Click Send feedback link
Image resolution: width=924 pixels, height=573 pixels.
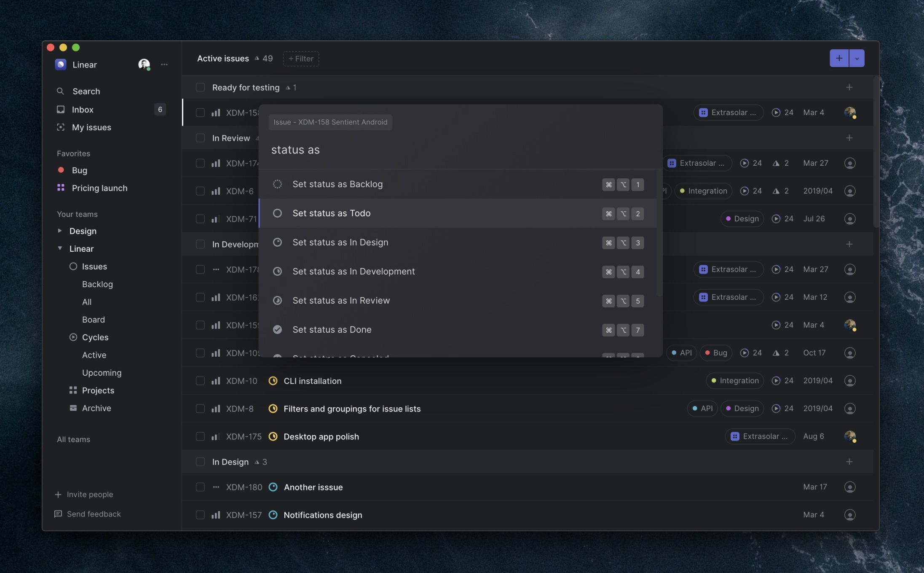tap(94, 514)
